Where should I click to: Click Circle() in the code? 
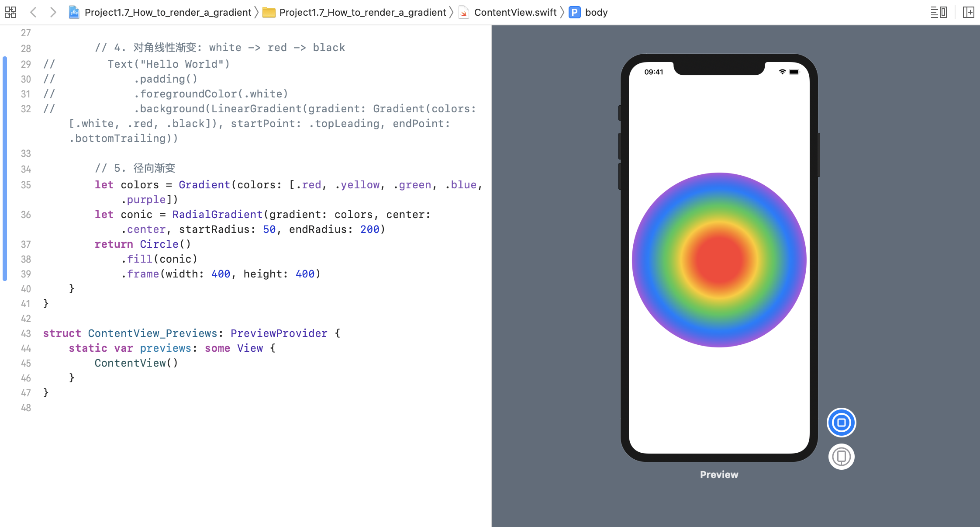tap(165, 244)
